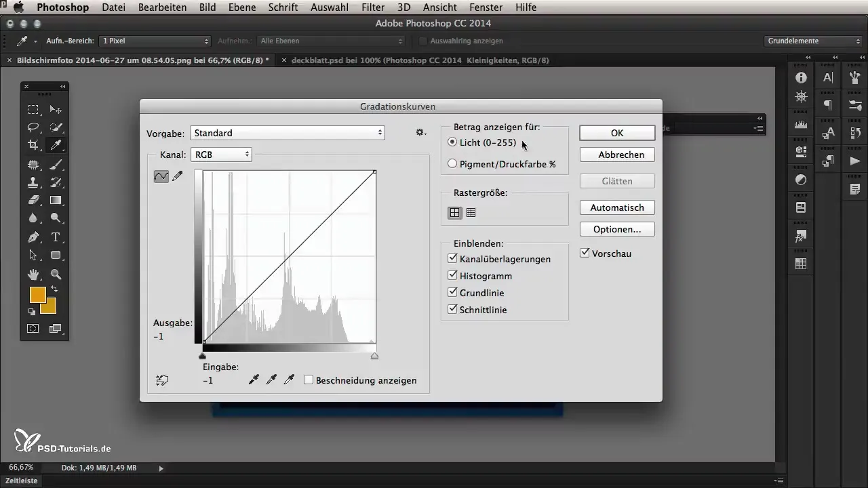Open the Brush Presets panel icon
868x488 pixels.
click(x=855, y=105)
